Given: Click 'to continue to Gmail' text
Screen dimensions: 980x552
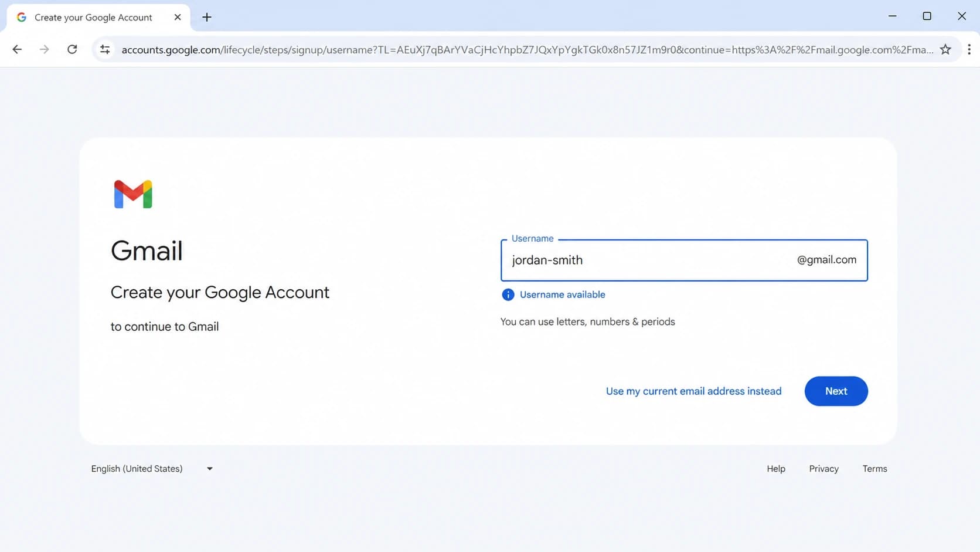Looking at the screenshot, I should pos(165,327).
